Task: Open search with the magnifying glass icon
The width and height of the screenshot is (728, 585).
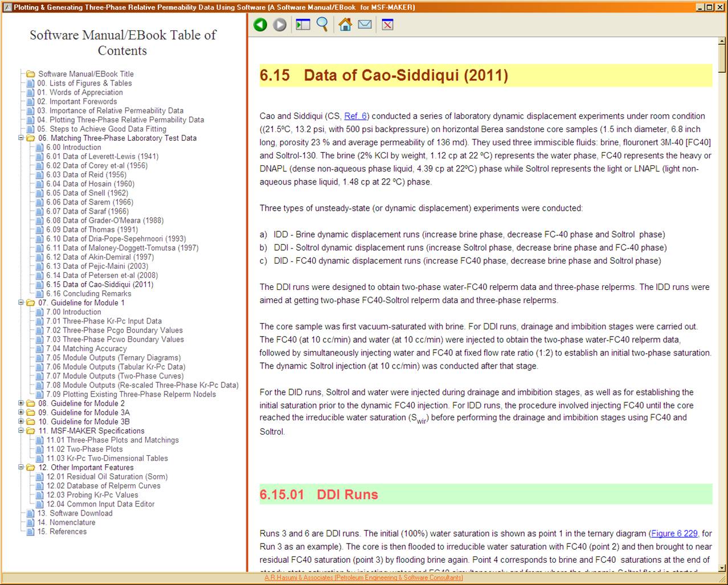Action: click(322, 24)
